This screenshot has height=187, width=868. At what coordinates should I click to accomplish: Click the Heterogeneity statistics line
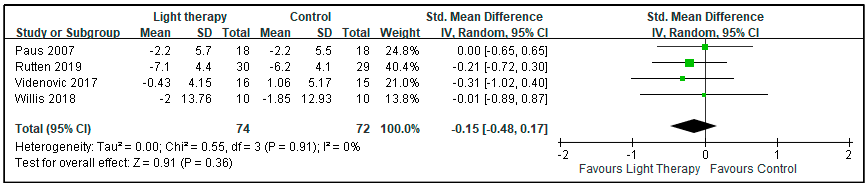click(188, 147)
